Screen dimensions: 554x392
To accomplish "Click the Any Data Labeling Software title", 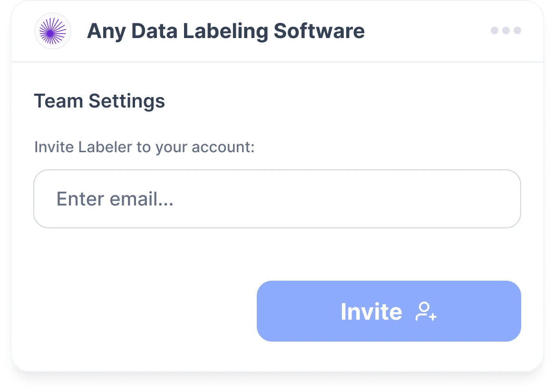I will (226, 31).
